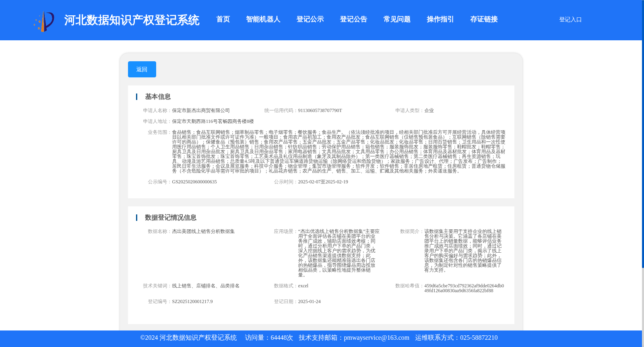Viewport: 644px width, 347px height.
Task: Open 常见问题 menu item
Action: (397, 19)
